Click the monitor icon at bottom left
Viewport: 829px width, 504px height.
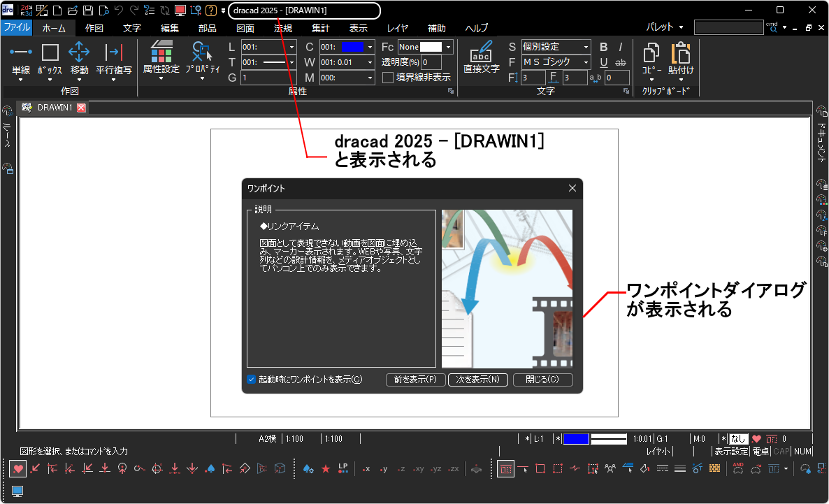pyautogui.click(x=17, y=491)
